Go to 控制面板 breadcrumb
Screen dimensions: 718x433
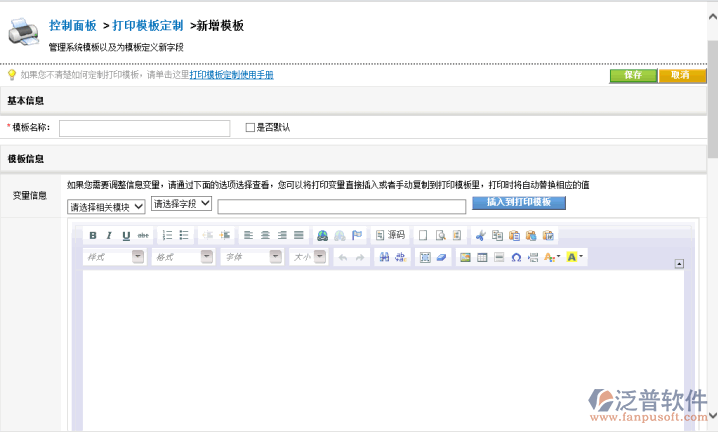pyautogui.click(x=73, y=25)
